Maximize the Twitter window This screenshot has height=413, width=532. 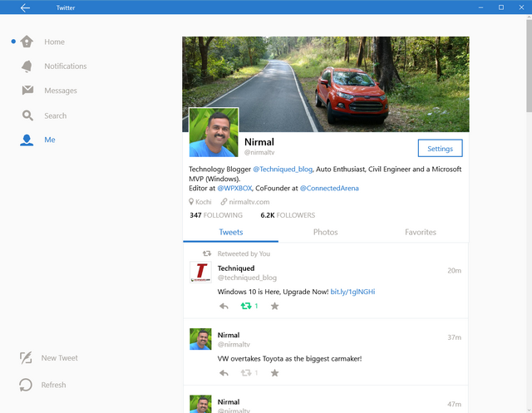500,7
